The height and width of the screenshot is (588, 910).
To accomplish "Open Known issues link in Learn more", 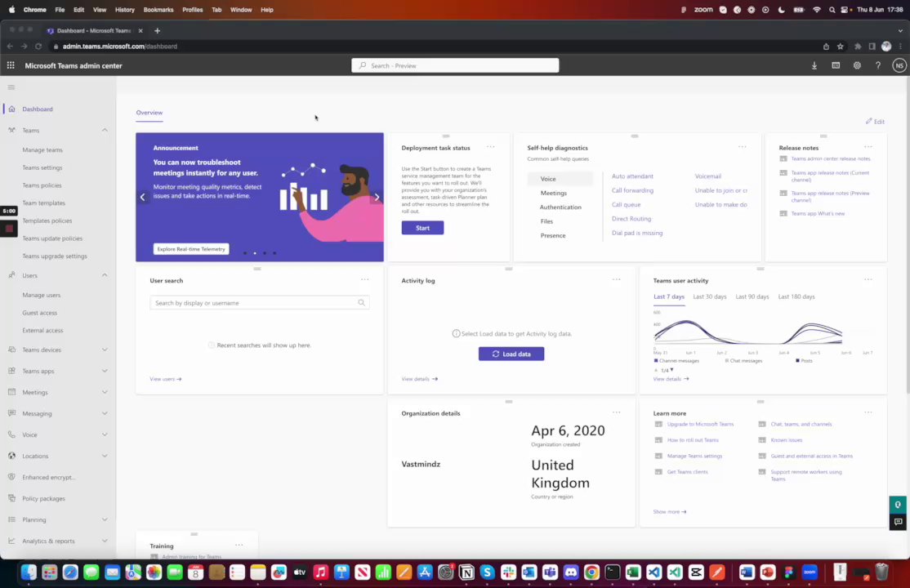I will 787,440.
